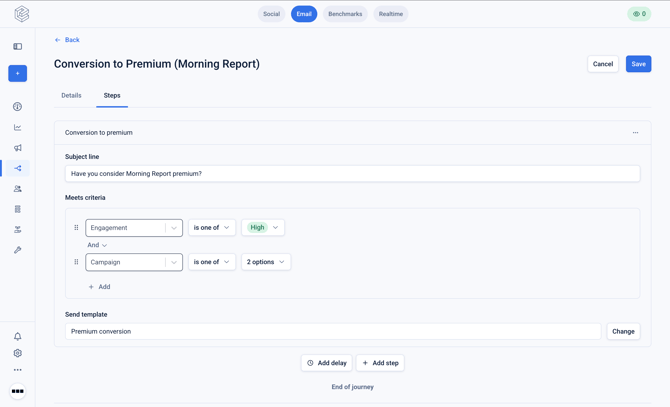Click the Premium conversion template field
Screen dimensions: 670x407
[x=333, y=331]
